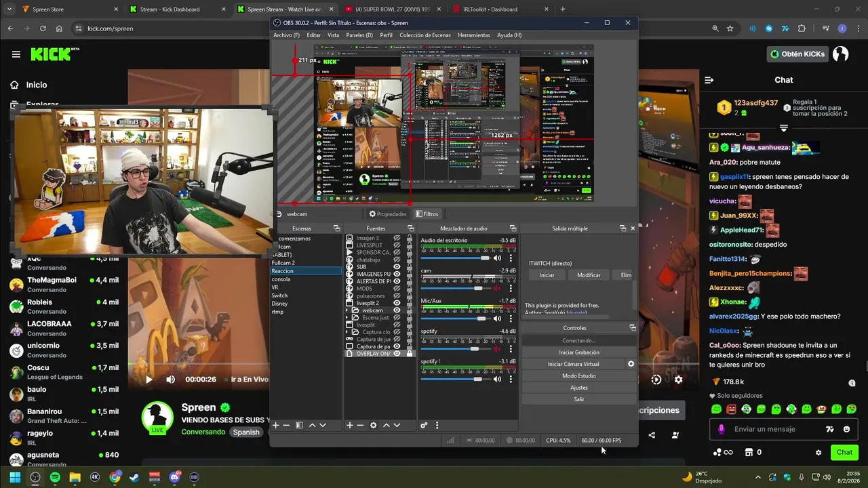Open the Vista menu in OBS
This screenshot has width=868, height=488.
pyautogui.click(x=333, y=35)
